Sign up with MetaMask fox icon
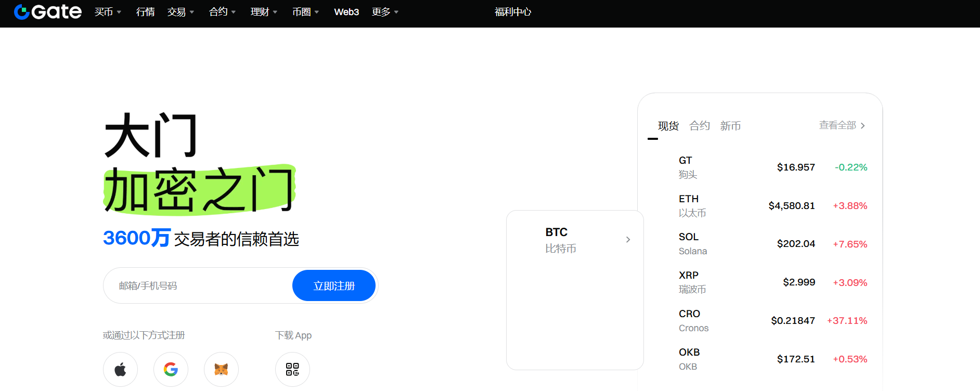This screenshot has width=980, height=391. 221,370
